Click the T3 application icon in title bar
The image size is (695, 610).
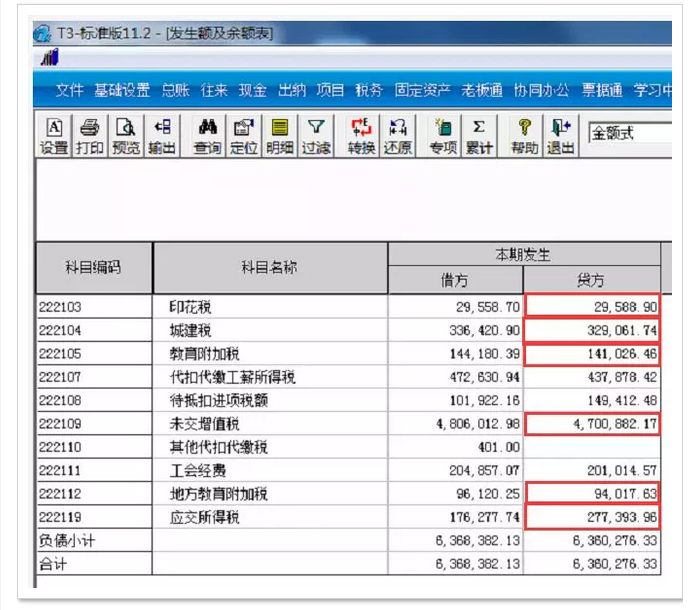(x=43, y=34)
